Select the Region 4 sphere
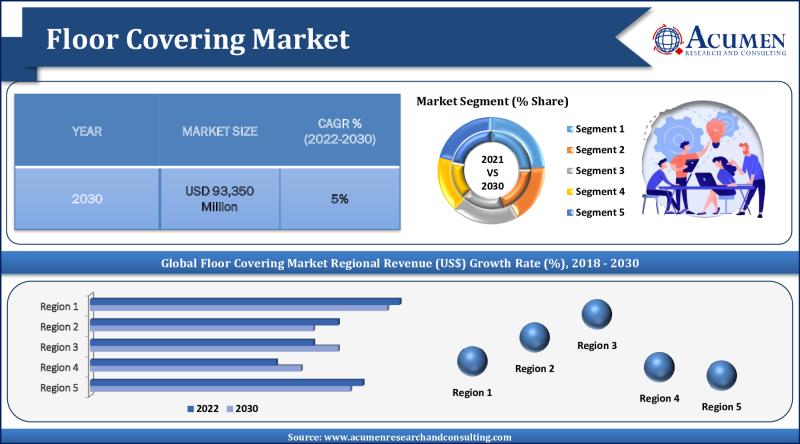The width and height of the screenshot is (800, 444). click(659, 369)
